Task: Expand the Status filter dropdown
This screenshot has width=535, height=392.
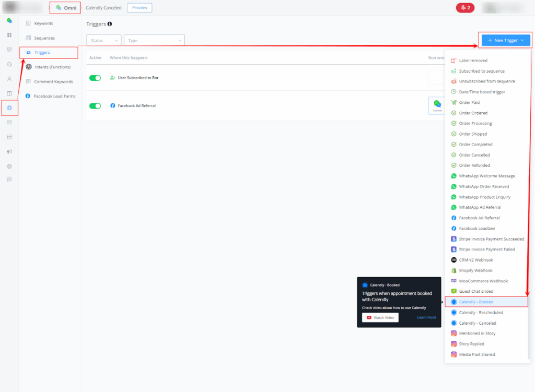Action: pyautogui.click(x=103, y=40)
